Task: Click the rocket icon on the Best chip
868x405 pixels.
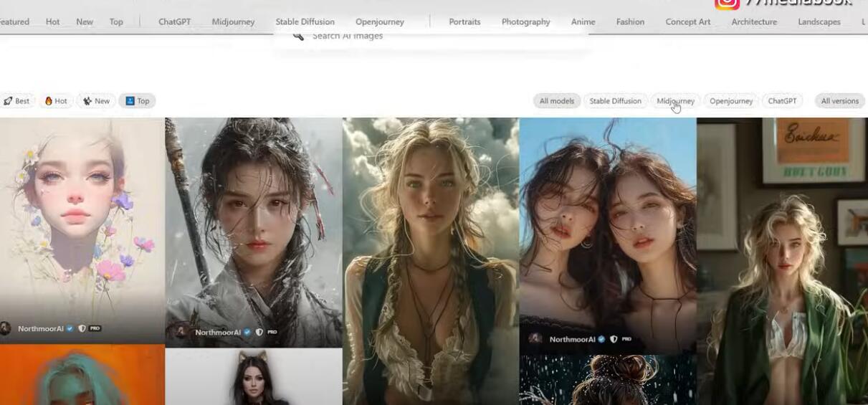Action: point(7,101)
